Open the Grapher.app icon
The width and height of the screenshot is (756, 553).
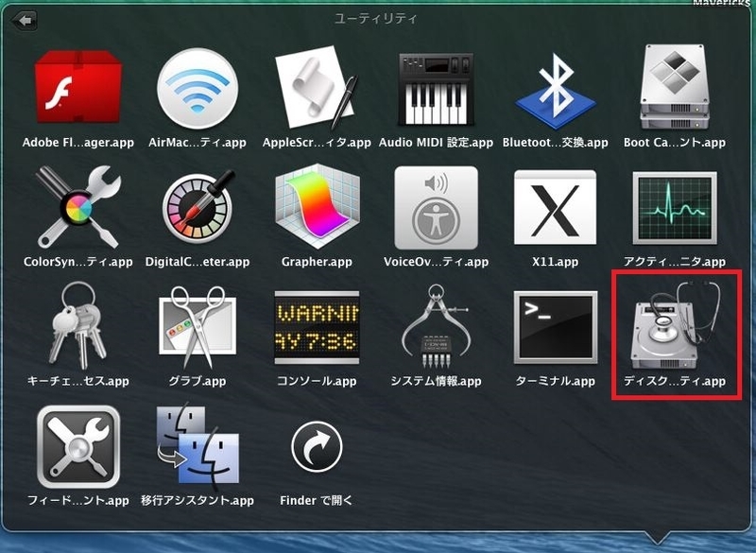pyautogui.click(x=317, y=207)
